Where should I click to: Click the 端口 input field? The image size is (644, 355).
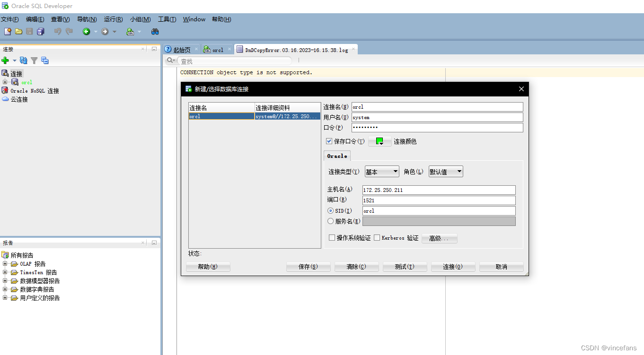439,200
